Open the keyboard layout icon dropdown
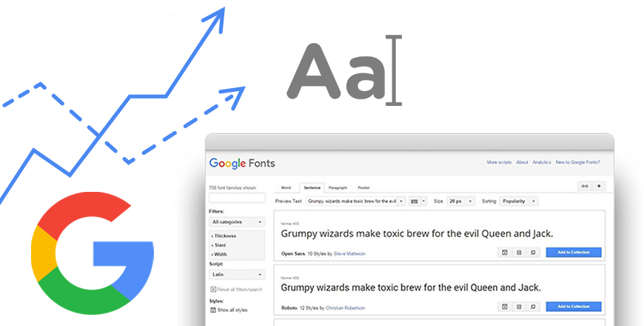 418,201
